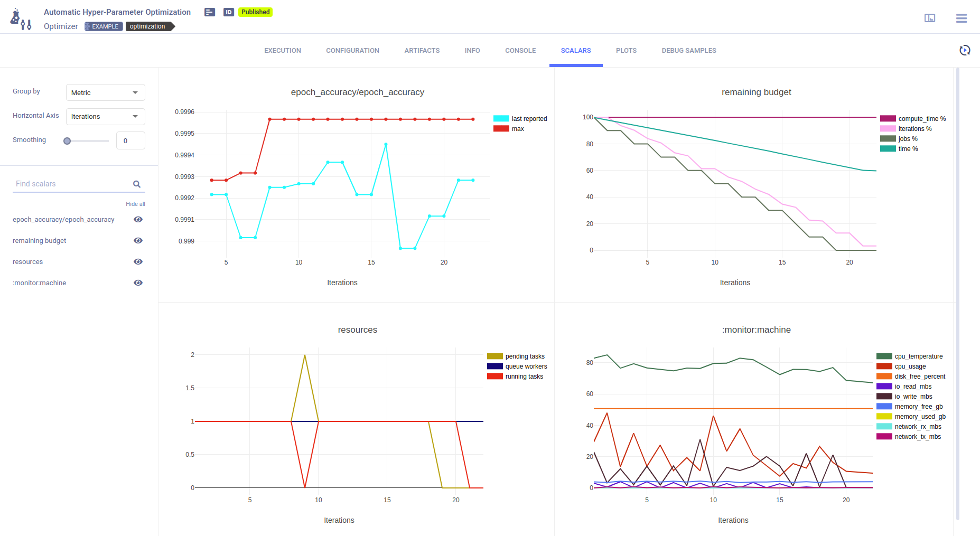Open the details panel view icon
Image resolution: width=980 pixels, height=536 pixels.
(929, 18)
